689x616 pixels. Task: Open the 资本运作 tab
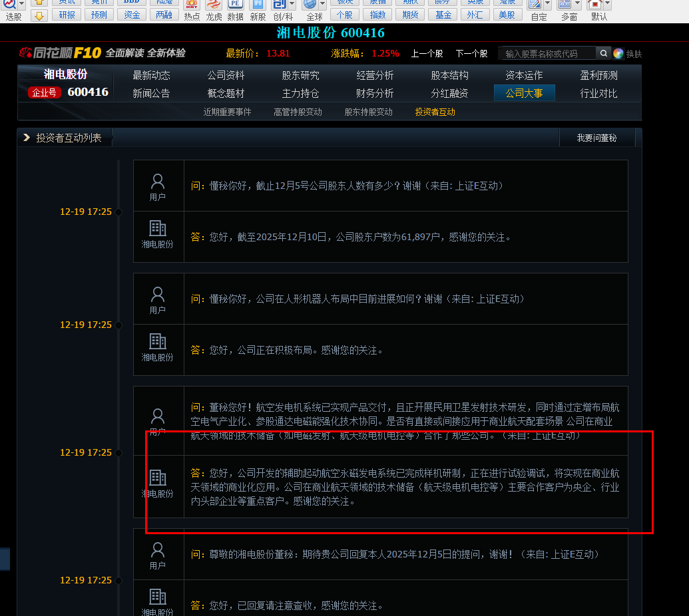pos(524,76)
